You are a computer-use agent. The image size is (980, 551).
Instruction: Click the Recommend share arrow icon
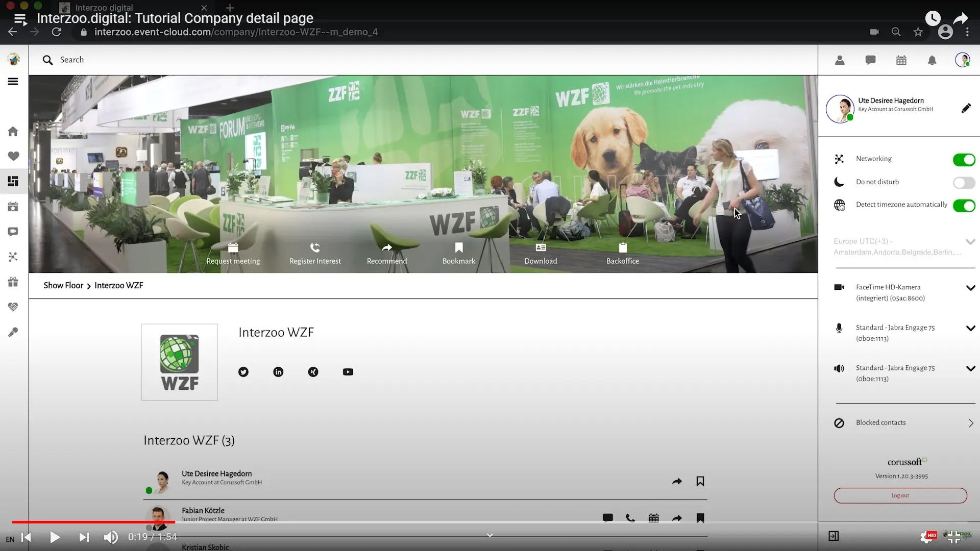[x=387, y=248]
